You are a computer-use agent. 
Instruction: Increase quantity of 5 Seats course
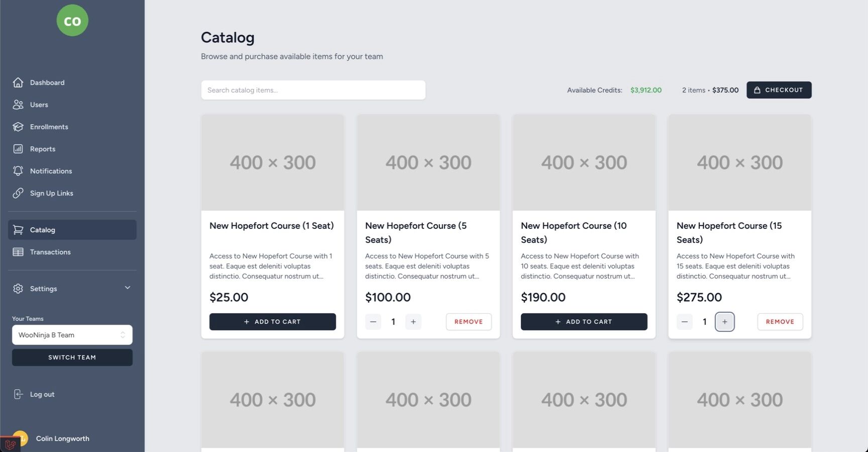[413, 322]
